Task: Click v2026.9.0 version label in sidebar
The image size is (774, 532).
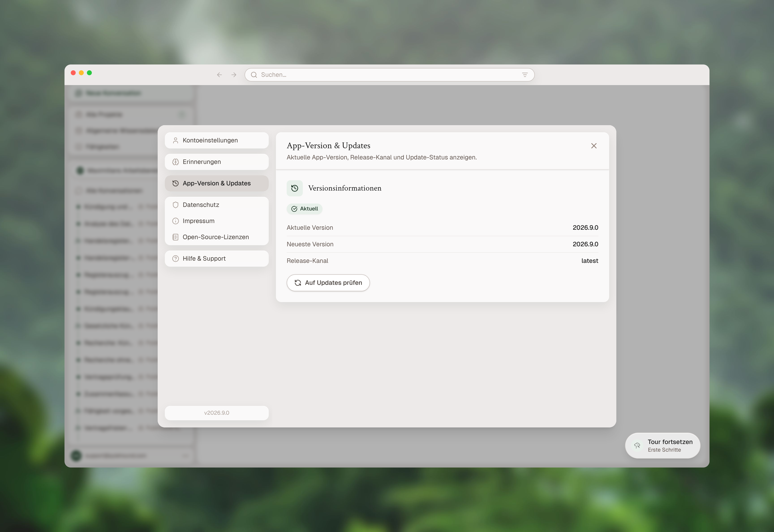Action: click(217, 413)
